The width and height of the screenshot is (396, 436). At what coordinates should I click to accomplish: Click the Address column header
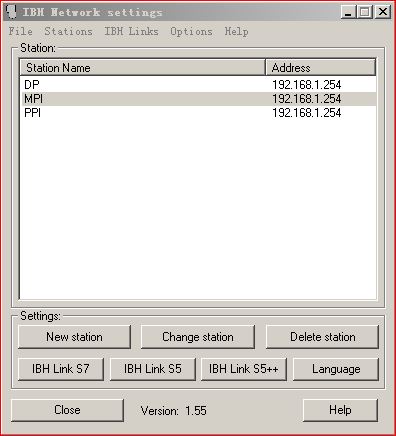click(x=321, y=68)
